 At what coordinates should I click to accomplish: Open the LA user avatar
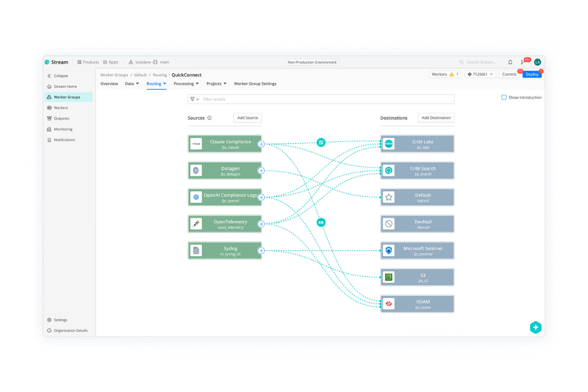[x=538, y=62]
